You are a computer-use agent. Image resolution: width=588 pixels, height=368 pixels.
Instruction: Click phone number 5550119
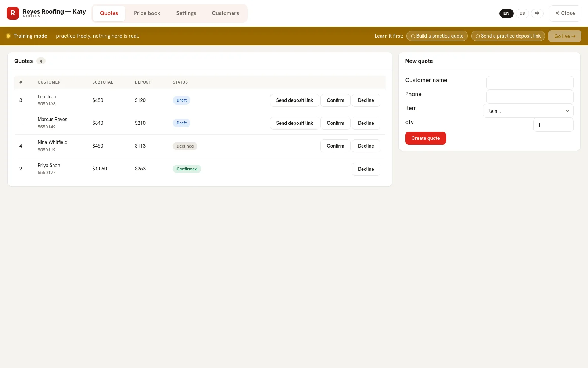[x=47, y=150]
